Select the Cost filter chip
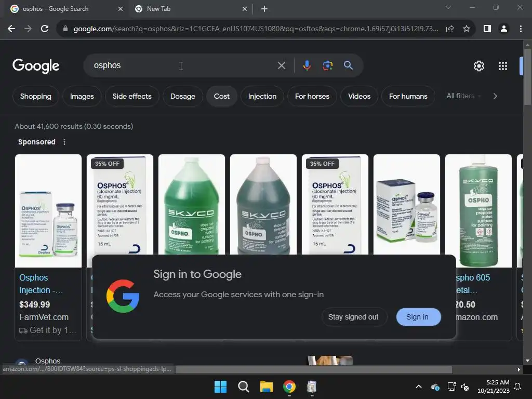The height and width of the screenshot is (399, 532). pyautogui.click(x=221, y=96)
